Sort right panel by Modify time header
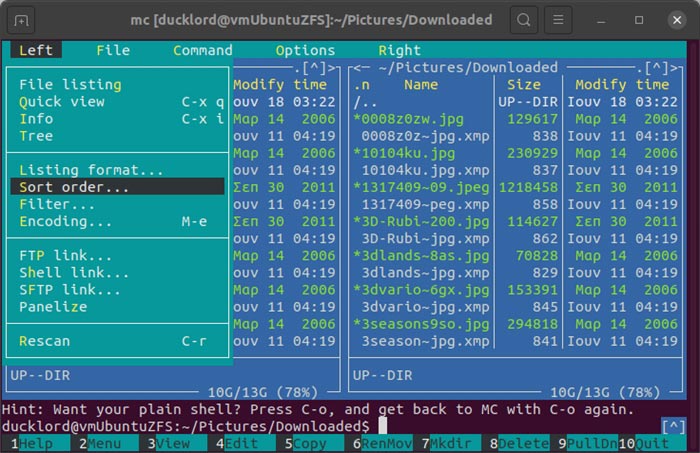The image size is (700, 453). [x=622, y=84]
